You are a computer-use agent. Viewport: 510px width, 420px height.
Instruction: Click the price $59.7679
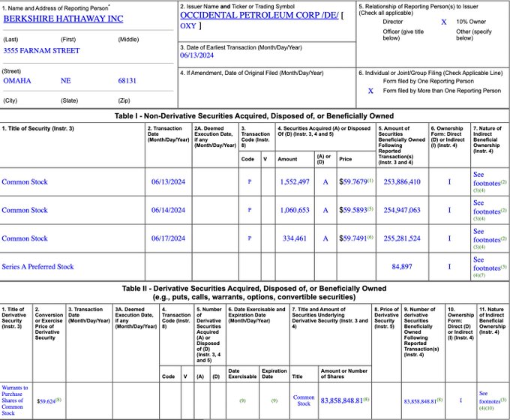(353, 181)
